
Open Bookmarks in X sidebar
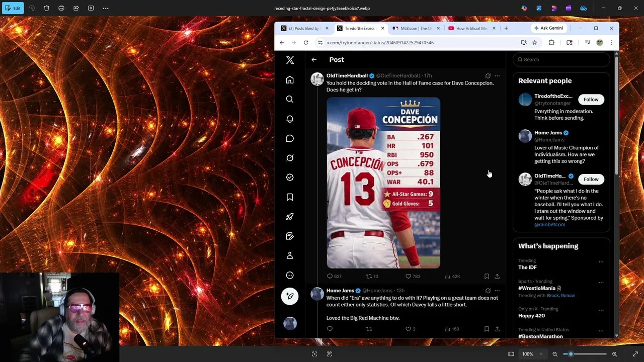point(290,197)
